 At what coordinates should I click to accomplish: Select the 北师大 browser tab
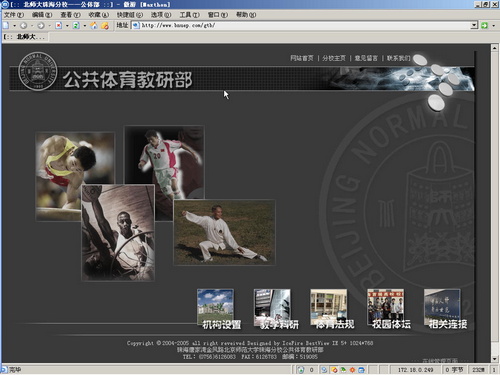[x=24, y=37]
